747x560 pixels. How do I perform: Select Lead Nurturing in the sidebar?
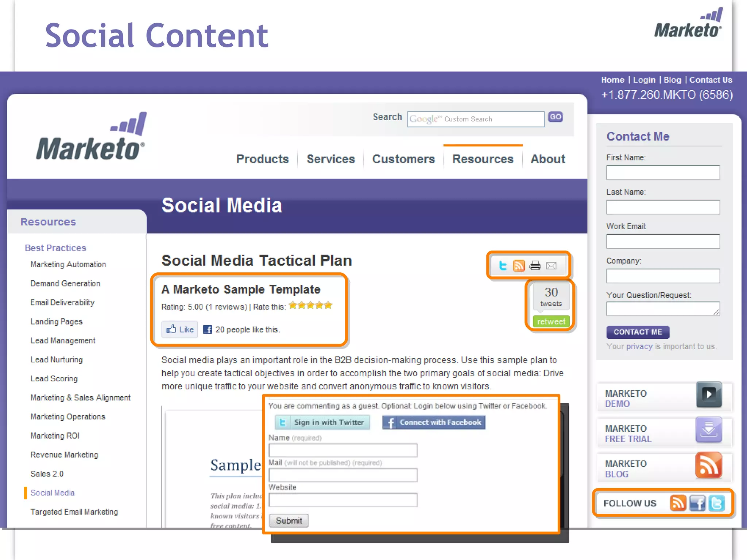pos(57,359)
